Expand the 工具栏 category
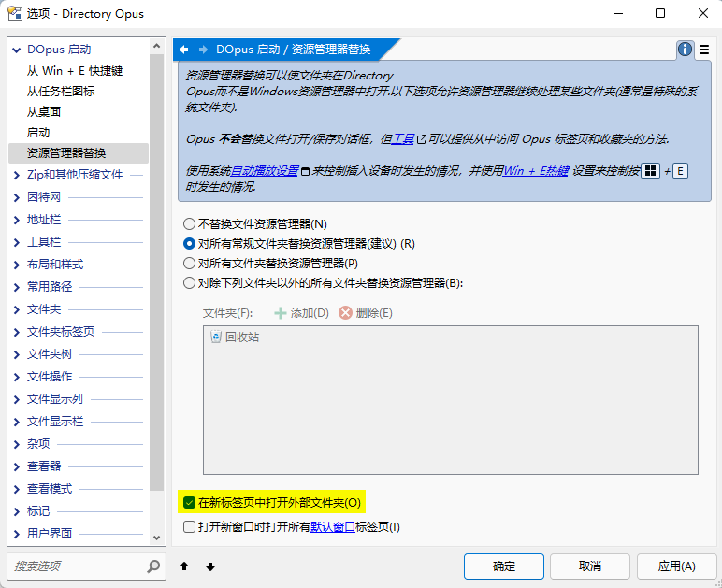This screenshot has height=588, width=722. (17, 242)
